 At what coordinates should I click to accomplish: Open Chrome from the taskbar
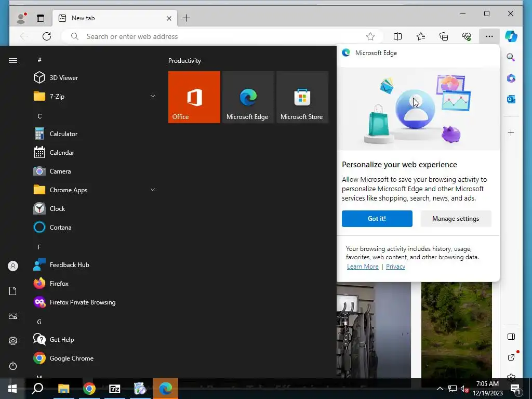click(89, 389)
